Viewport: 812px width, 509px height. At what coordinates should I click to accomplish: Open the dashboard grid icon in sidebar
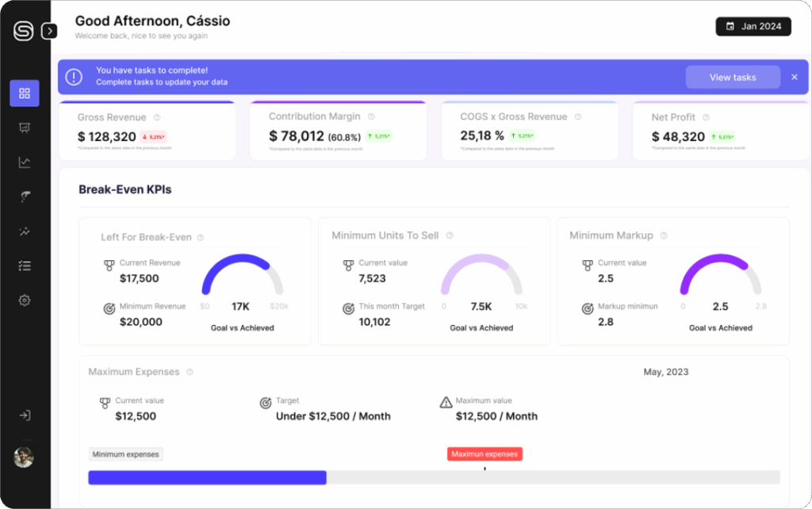pyautogui.click(x=25, y=94)
